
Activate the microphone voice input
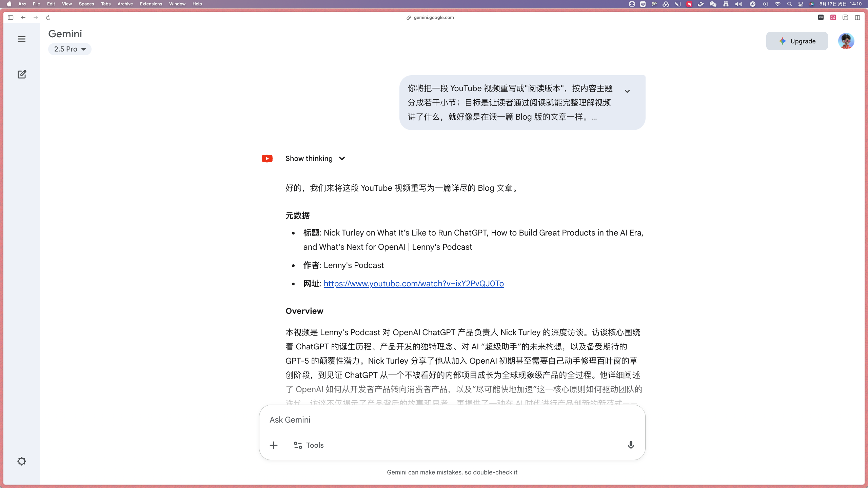click(x=631, y=445)
